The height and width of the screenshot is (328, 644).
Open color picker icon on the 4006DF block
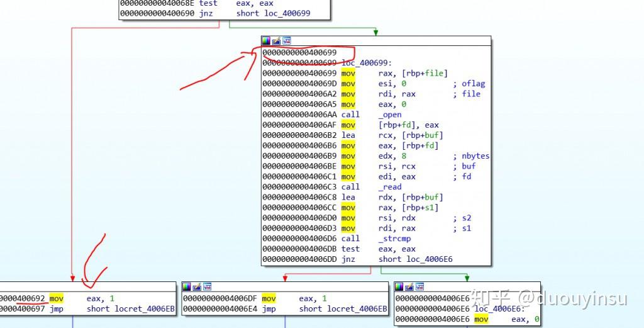(187, 286)
